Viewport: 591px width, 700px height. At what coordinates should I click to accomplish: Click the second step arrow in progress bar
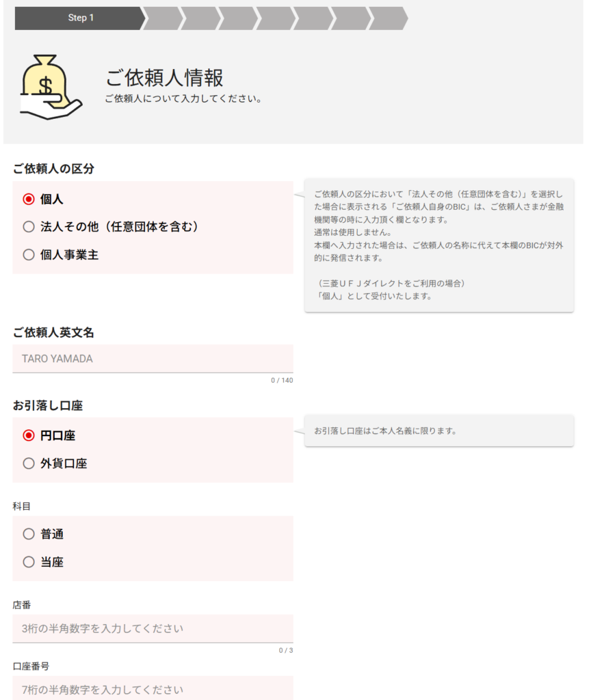[163, 18]
